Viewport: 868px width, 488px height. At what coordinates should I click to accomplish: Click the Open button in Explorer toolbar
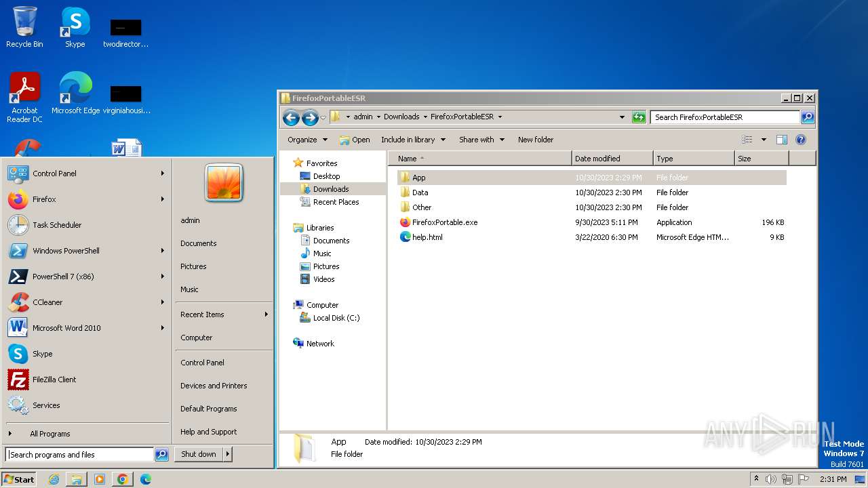[355, 140]
